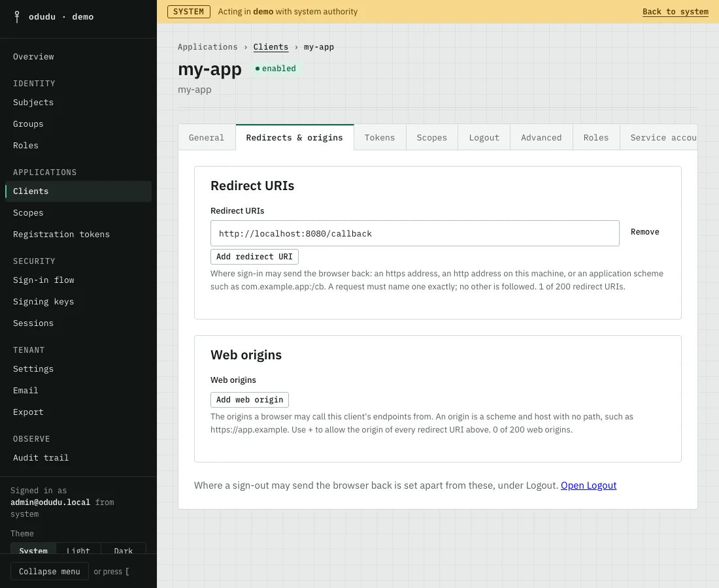Click the my-app page title
The width and height of the screenshot is (719, 588).
pyautogui.click(x=210, y=69)
